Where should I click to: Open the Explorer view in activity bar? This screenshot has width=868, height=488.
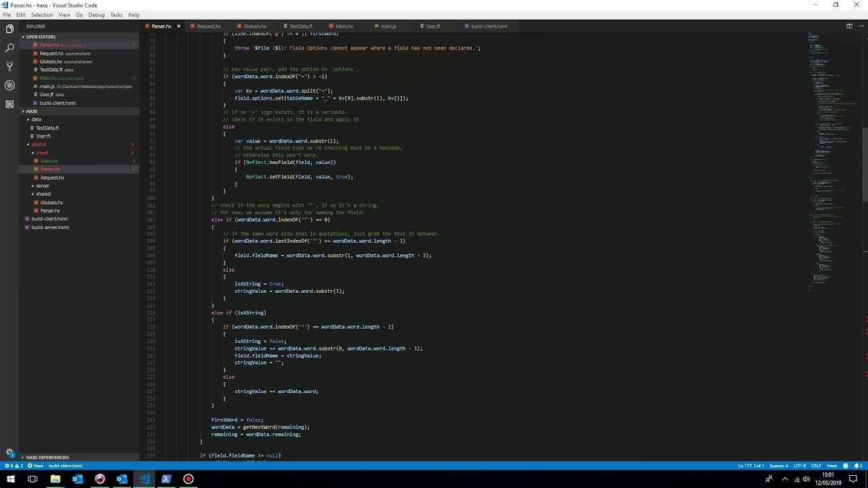(9, 29)
